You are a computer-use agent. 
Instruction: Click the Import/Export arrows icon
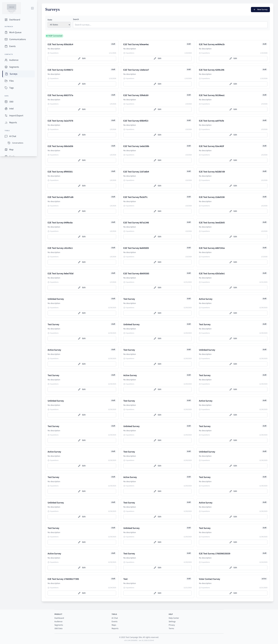(6, 116)
